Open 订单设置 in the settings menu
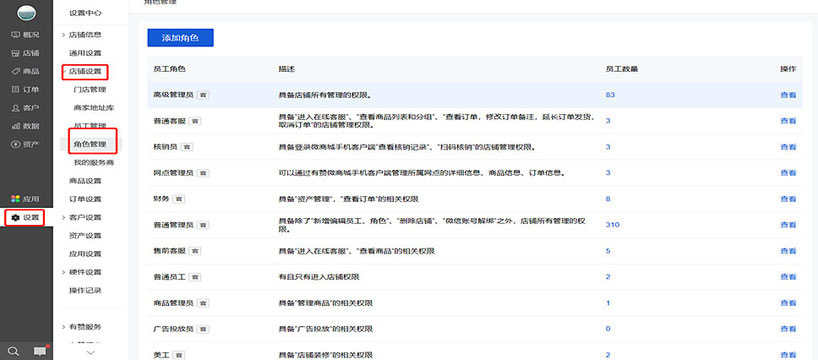The width and height of the screenshot is (818, 360). 85,199
